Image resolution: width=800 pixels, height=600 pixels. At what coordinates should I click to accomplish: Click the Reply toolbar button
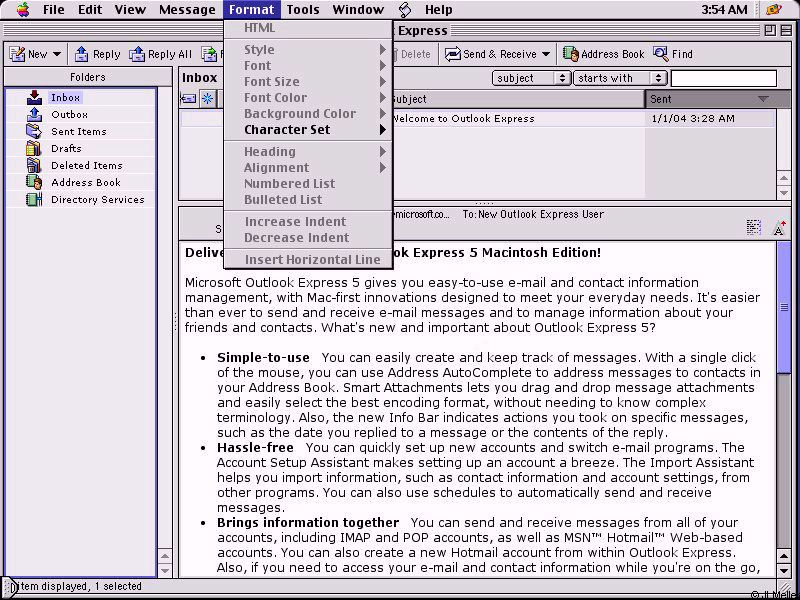pos(97,54)
